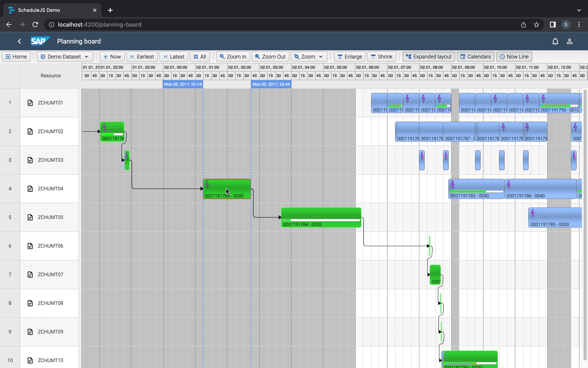Screen dimensions: 588x368
Task: Click progress bar of activity 0001191785 - 0040
Action: pyautogui.click(x=476, y=192)
